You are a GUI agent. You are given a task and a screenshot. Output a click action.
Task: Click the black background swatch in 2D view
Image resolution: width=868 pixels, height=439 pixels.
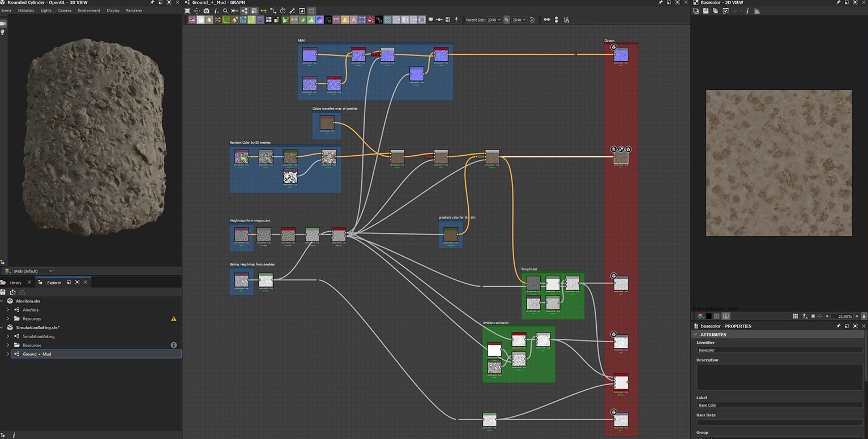(708, 316)
